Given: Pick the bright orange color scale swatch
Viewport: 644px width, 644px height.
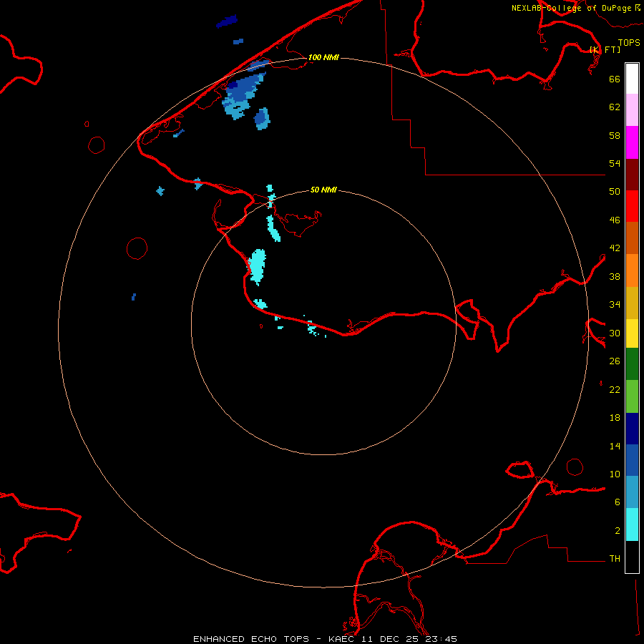Looking at the screenshot, I should point(632,270).
